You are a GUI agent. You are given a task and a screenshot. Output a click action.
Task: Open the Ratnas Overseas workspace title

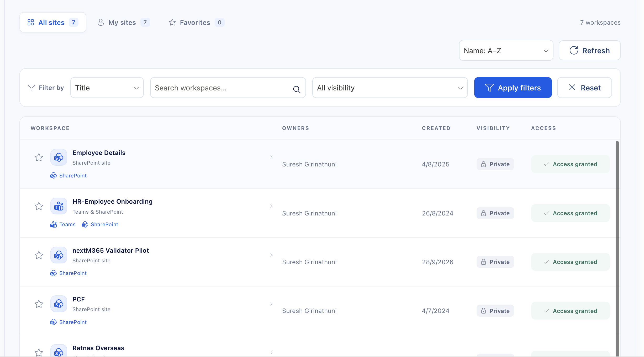click(98, 348)
